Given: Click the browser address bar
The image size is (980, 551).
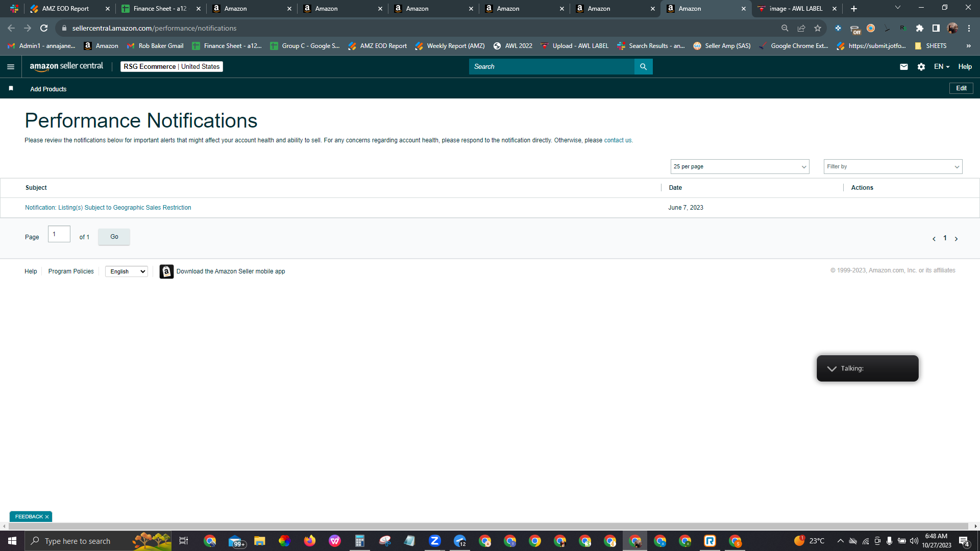Looking at the screenshot, I should (x=419, y=28).
